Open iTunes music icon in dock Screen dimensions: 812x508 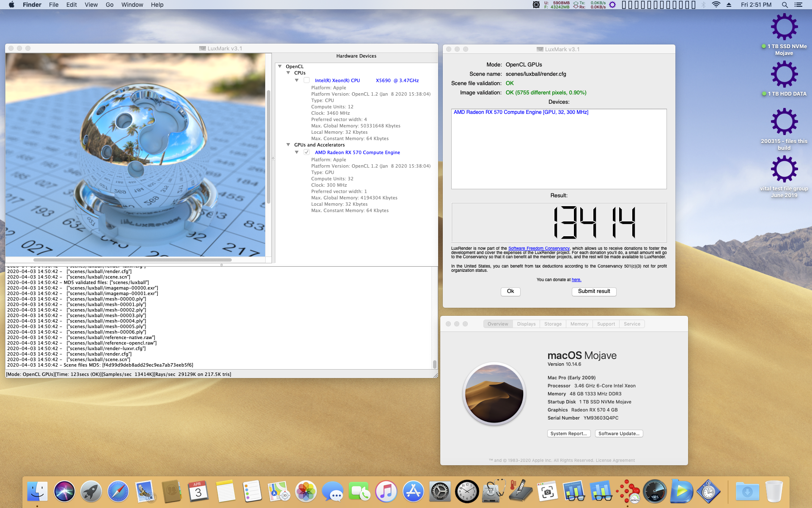tap(387, 491)
